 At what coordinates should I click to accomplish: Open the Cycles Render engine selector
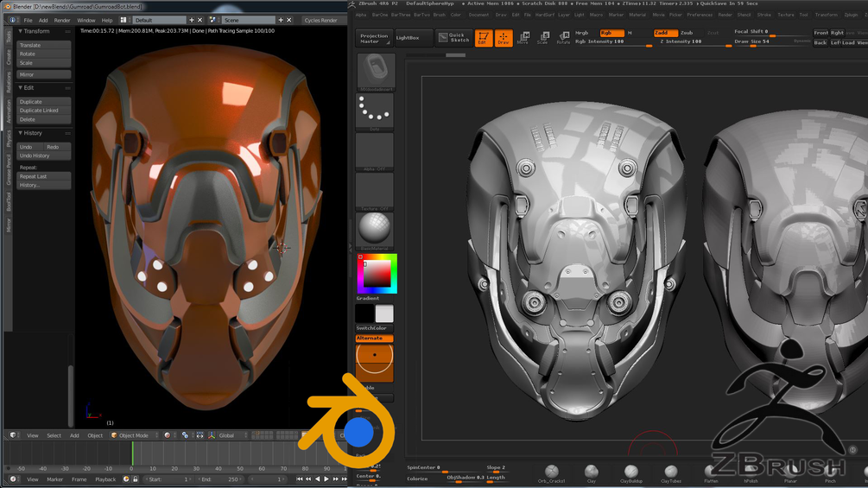(x=322, y=20)
